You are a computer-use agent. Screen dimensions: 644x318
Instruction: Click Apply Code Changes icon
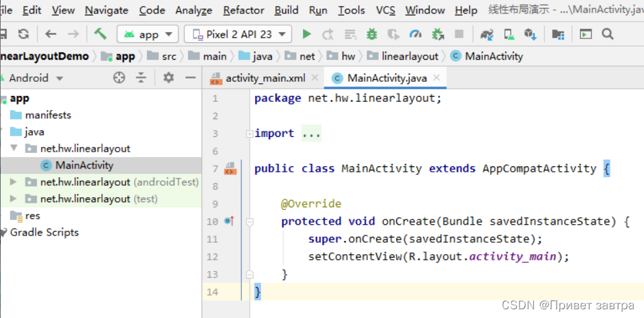tap(350, 34)
